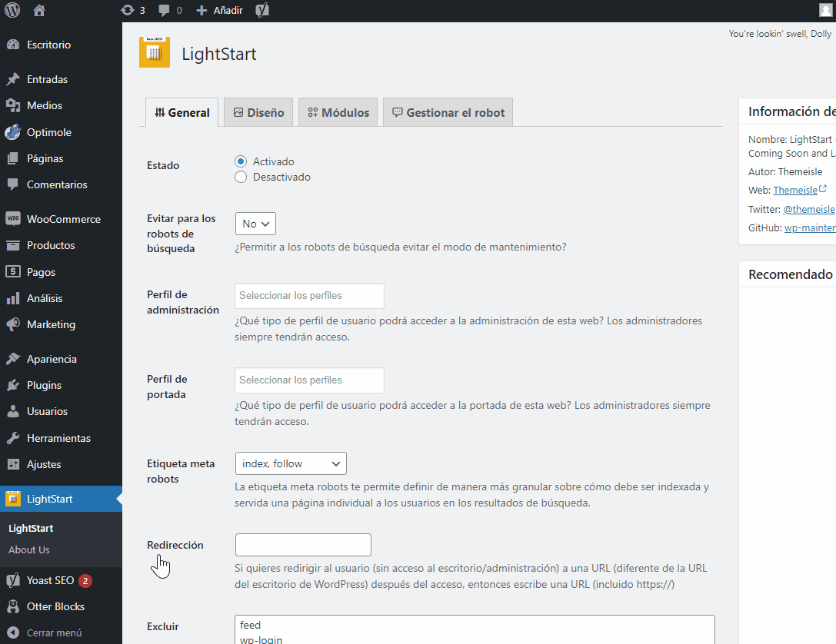Image resolution: width=836 pixels, height=644 pixels.
Task: Click the WordPress logo in admin bar
Action: [x=12, y=10]
